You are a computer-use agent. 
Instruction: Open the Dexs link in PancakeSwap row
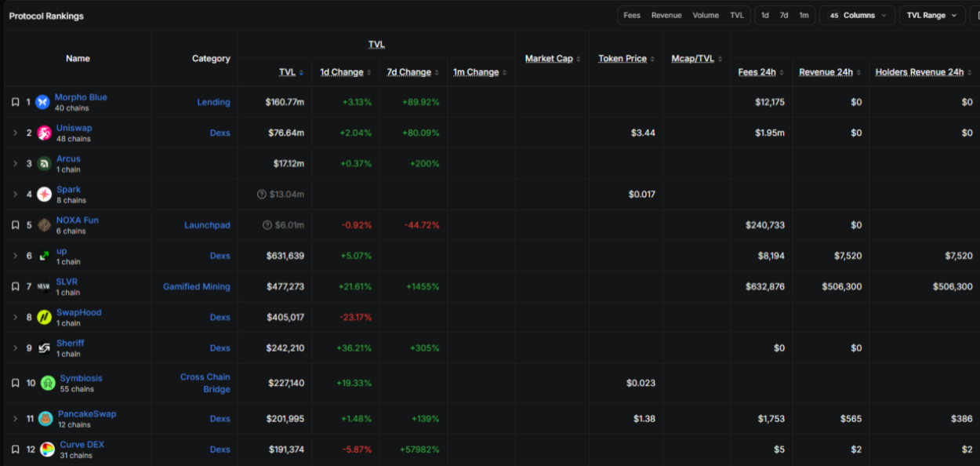(x=220, y=419)
